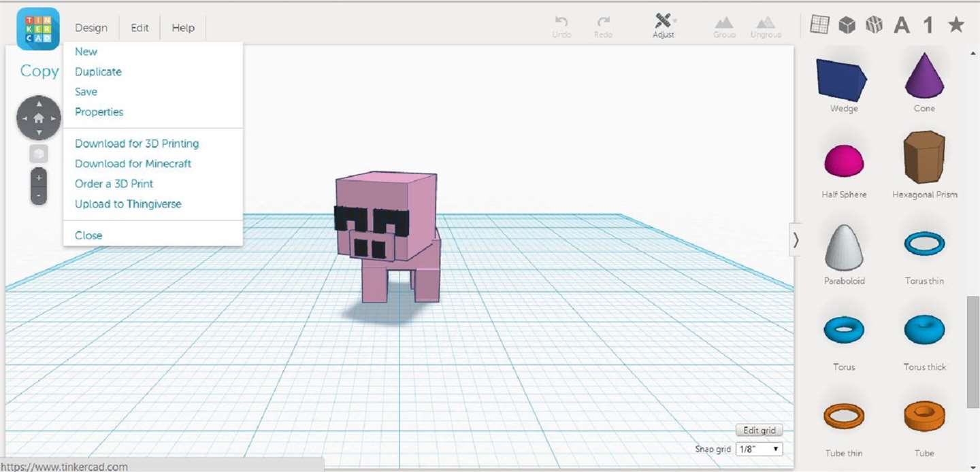Select Order a 3D Print
980x472 pixels.
(x=114, y=184)
